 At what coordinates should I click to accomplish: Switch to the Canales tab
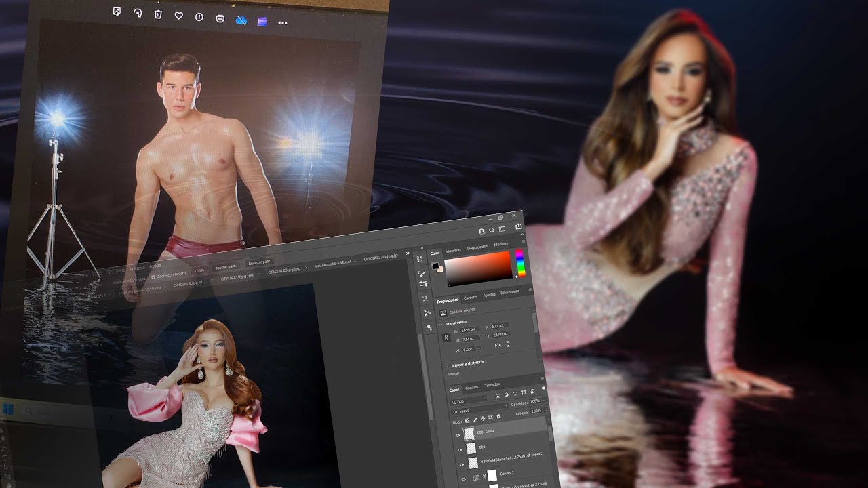tap(472, 388)
